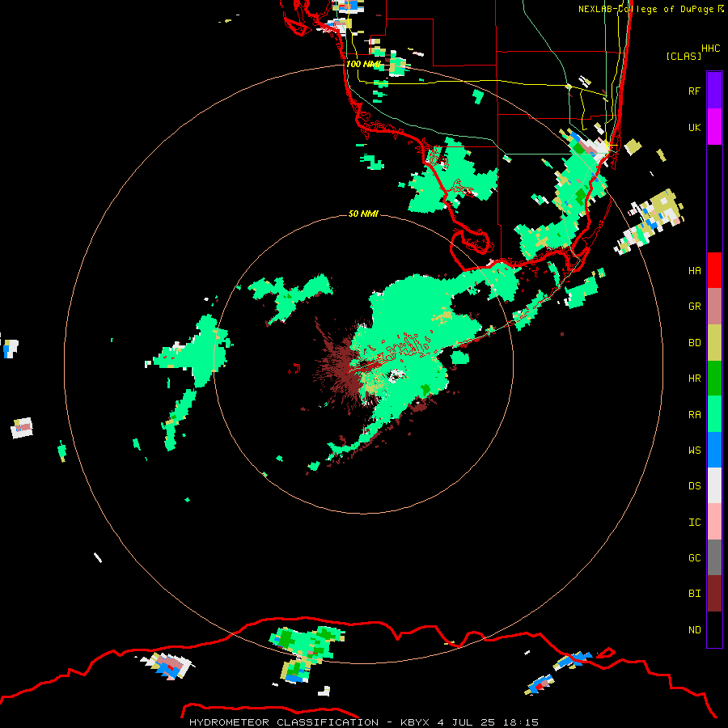The width and height of the screenshot is (728, 728).
Task: Click the 'RA' legend label text
Action: [694, 415]
